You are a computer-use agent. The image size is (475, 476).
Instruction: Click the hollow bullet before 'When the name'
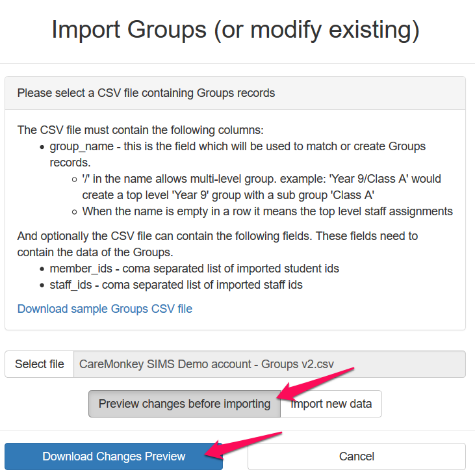pos(75,211)
